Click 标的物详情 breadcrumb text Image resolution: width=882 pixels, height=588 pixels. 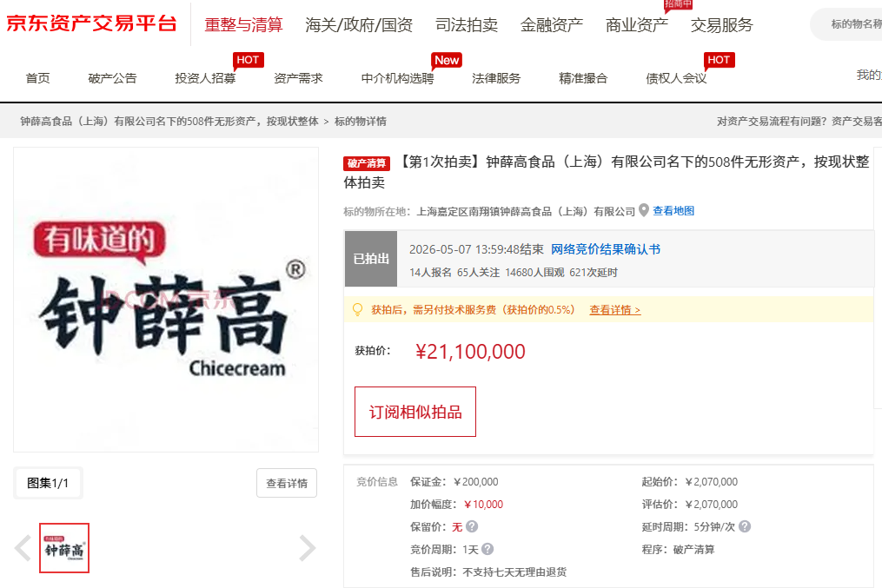point(361,122)
